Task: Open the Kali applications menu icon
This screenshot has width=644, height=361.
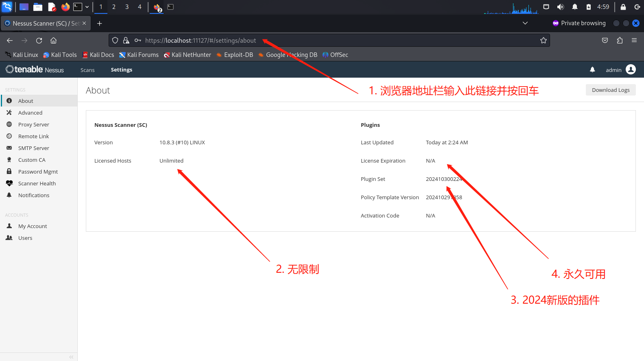Action: pos(7,7)
